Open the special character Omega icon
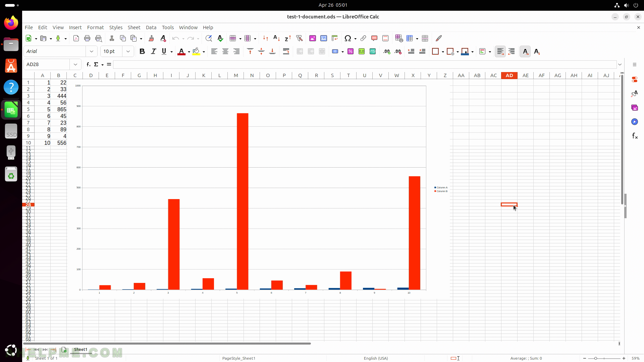 pos(348,38)
